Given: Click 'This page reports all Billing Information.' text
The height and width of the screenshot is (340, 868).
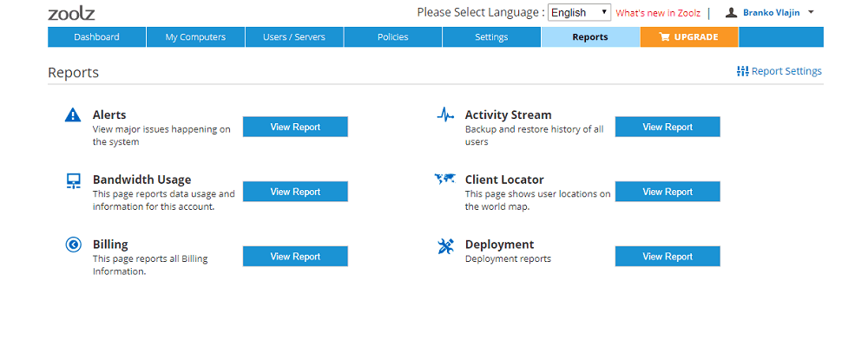Looking at the screenshot, I should point(150,265).
